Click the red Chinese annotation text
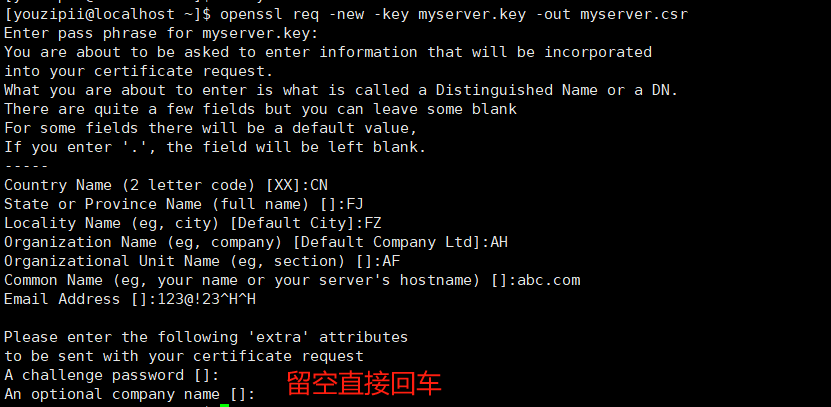The width and height of the screenshot is (831, 407). (364, 384)
